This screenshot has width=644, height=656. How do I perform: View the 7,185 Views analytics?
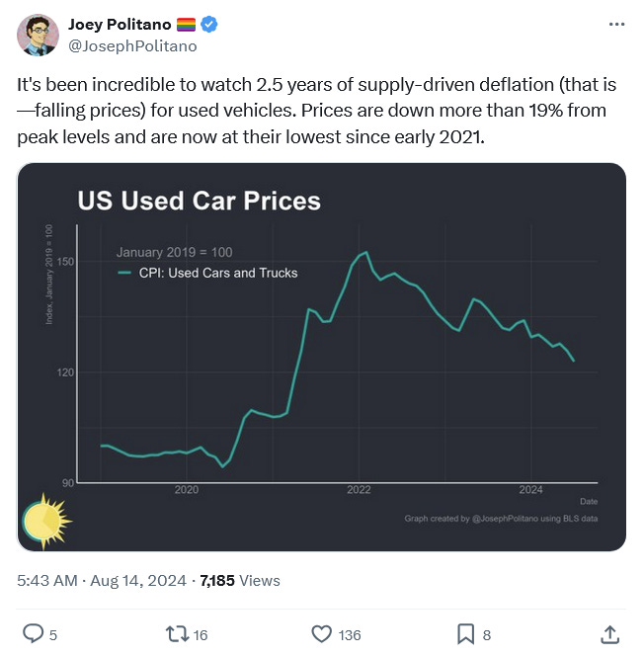coord(240,581)
